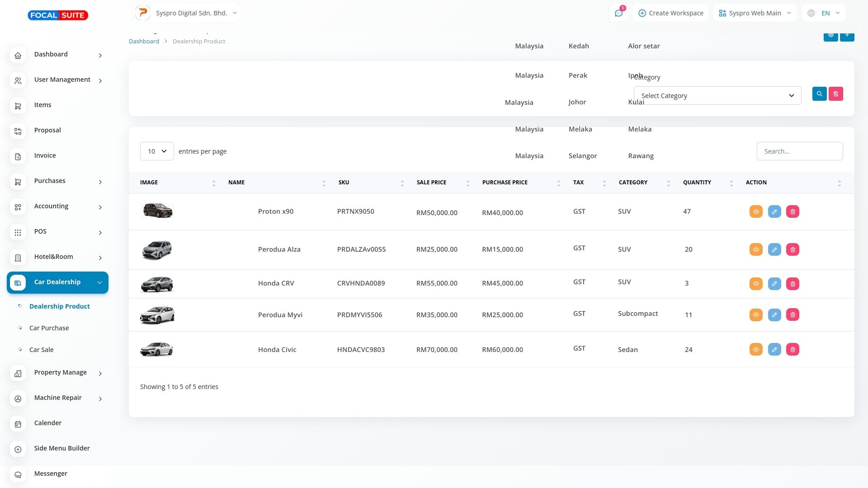
Task: Open the Select Category dropdown
Action: 717,96
